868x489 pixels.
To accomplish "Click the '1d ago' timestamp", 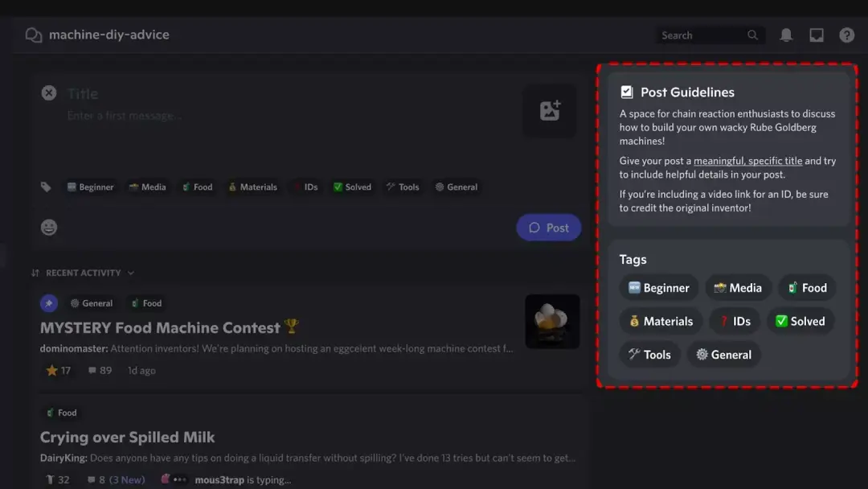I will click(x=141, y=371).
